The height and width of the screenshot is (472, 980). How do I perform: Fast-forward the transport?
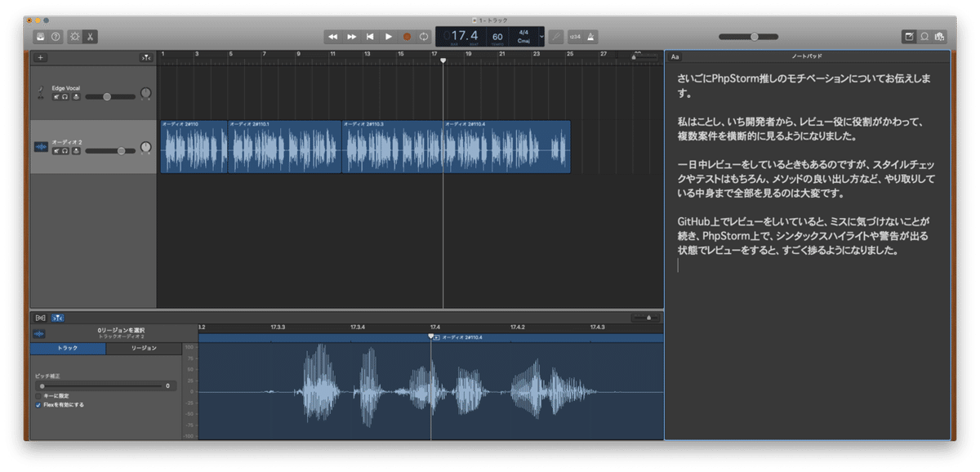[x=352, y=37]
